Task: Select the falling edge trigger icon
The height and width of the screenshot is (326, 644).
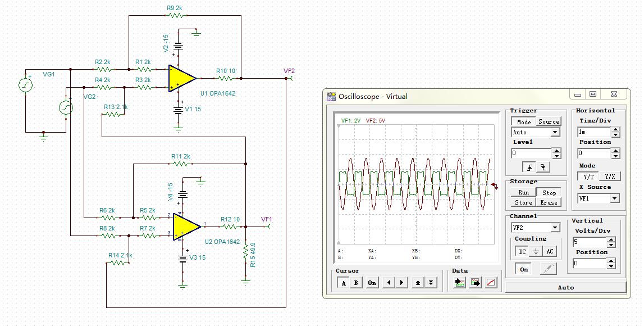Action: pyautogui.click(x=543, y=167)
